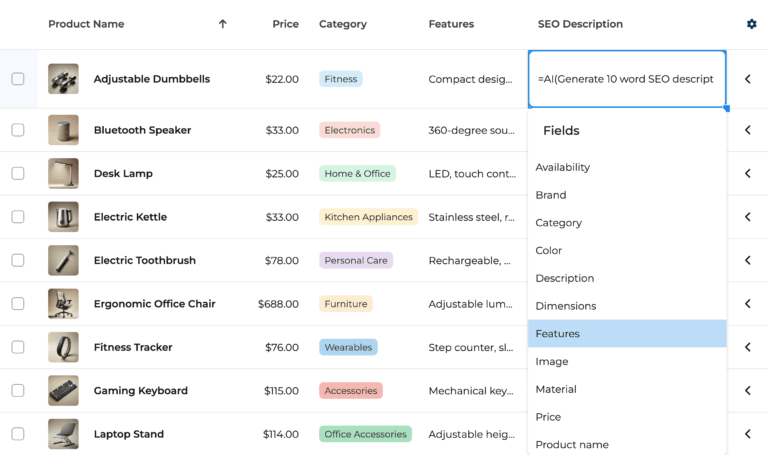This screenshot has height=455, width=768.
Task: Tick the Desk Lamp row checkbox
Action: coord(18,173)
